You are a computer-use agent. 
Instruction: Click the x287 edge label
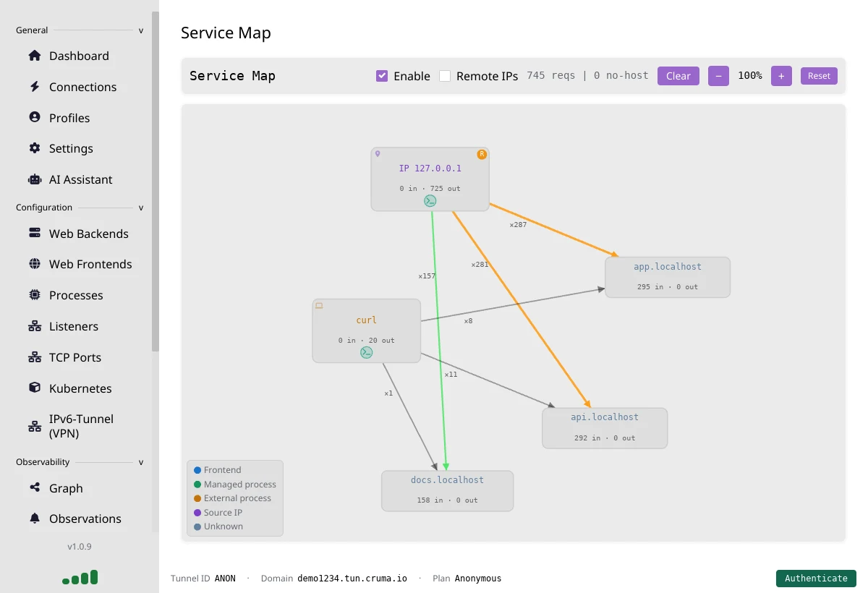point(518,225)
